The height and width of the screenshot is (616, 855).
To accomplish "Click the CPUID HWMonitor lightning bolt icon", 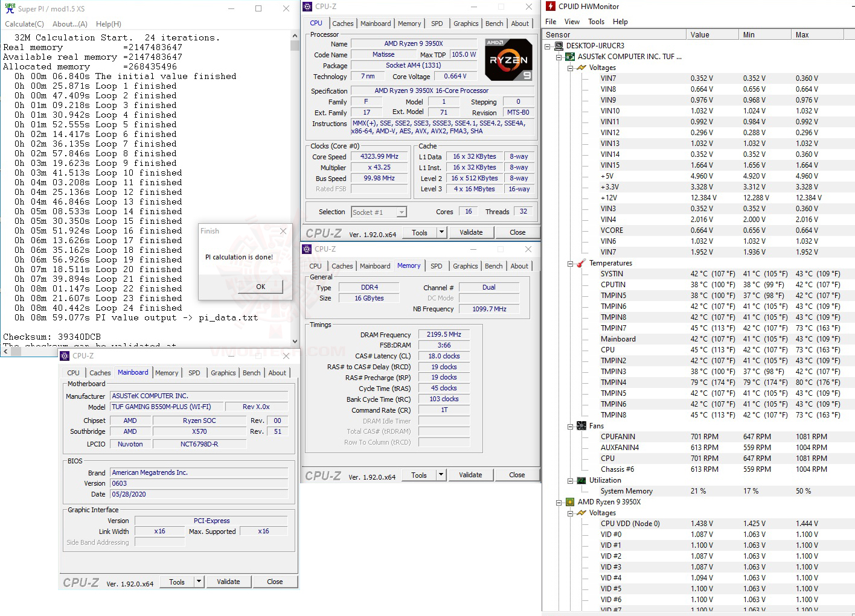I will [x=550, y=6].
